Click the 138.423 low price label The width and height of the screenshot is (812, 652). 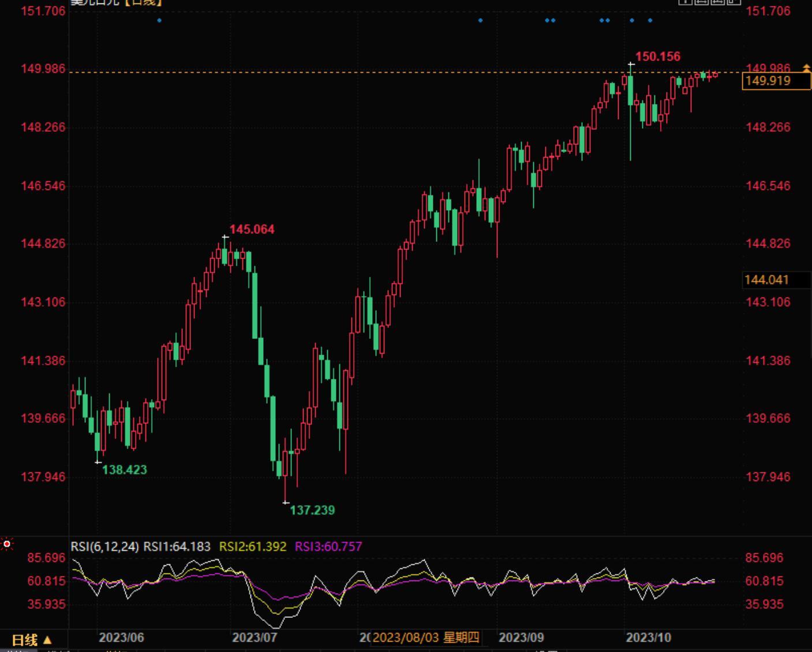pyautogui.click(x=125, y=470)
